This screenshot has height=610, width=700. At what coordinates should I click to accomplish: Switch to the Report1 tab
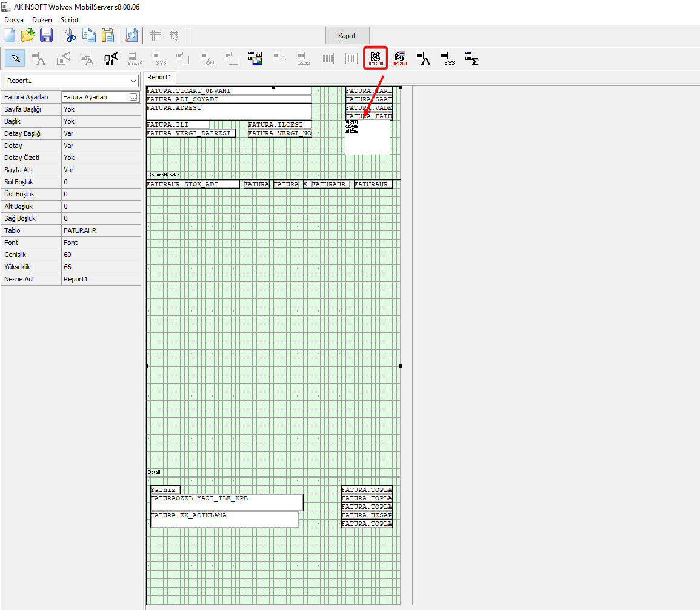[x=159, y=77]
